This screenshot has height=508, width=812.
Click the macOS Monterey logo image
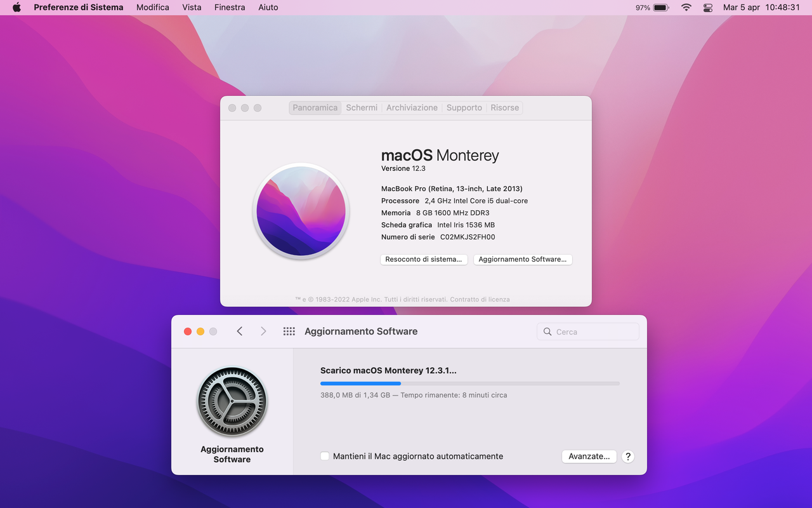click(x=301, y=211)
